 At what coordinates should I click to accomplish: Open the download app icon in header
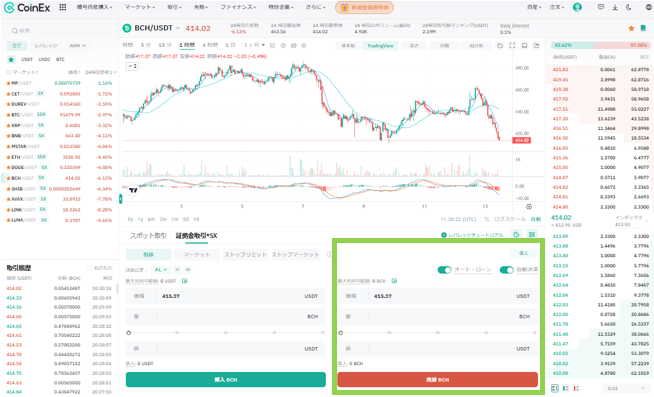point(615,7)
